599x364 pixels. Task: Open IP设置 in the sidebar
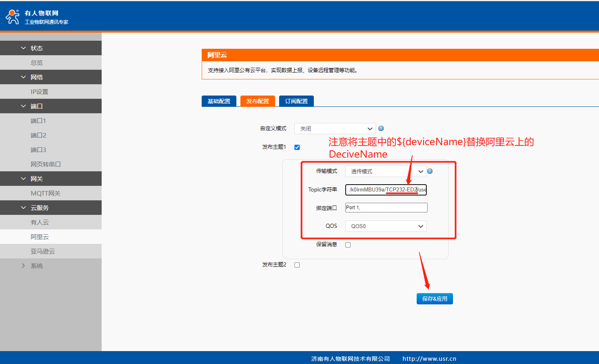point(51,92)
